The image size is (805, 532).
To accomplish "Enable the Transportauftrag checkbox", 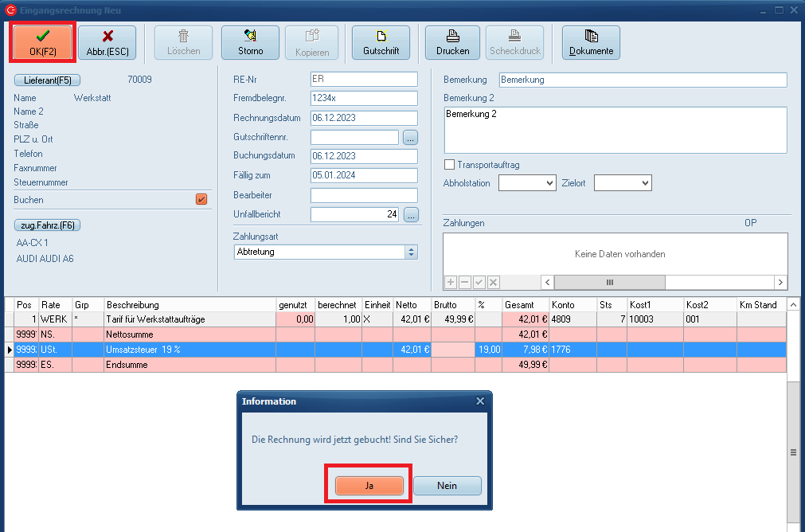I will 450,165.
